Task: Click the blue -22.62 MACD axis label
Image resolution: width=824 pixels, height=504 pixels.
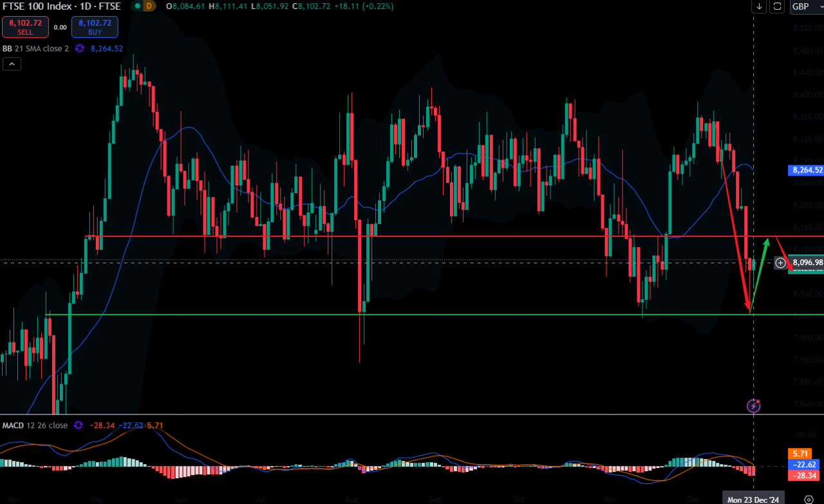Action: (804, 464)
